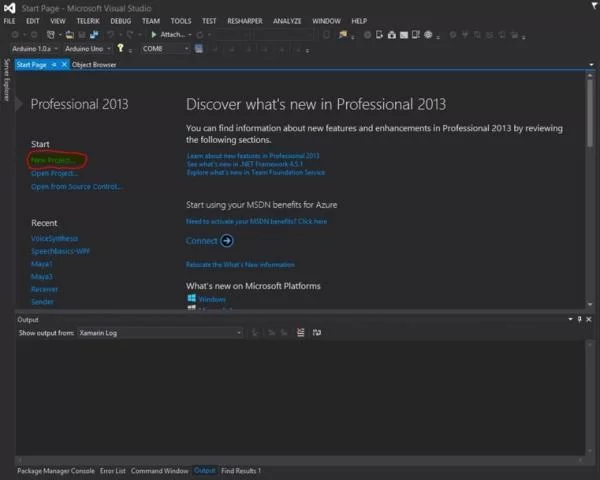Expand the Arduino 1.0.x version dropdown
The width and height of the screenshot is (600, 480).
click(35, 49)
